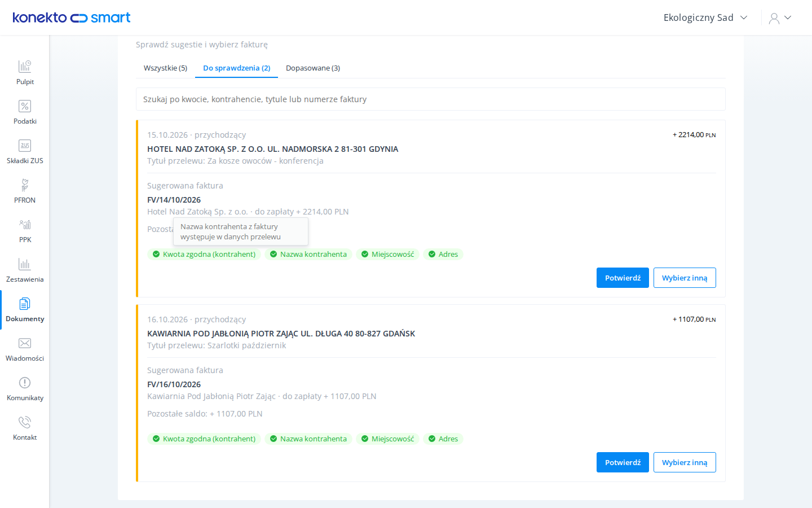Click Kawiarnia's Adres badge
The width and height of the screenshot is (812, 508).
443,439
